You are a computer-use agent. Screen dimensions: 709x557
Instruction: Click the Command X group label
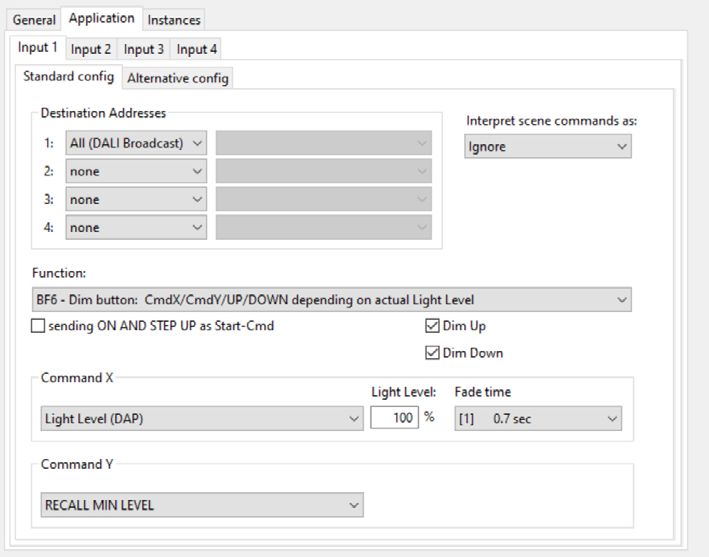tap(77, 378)
